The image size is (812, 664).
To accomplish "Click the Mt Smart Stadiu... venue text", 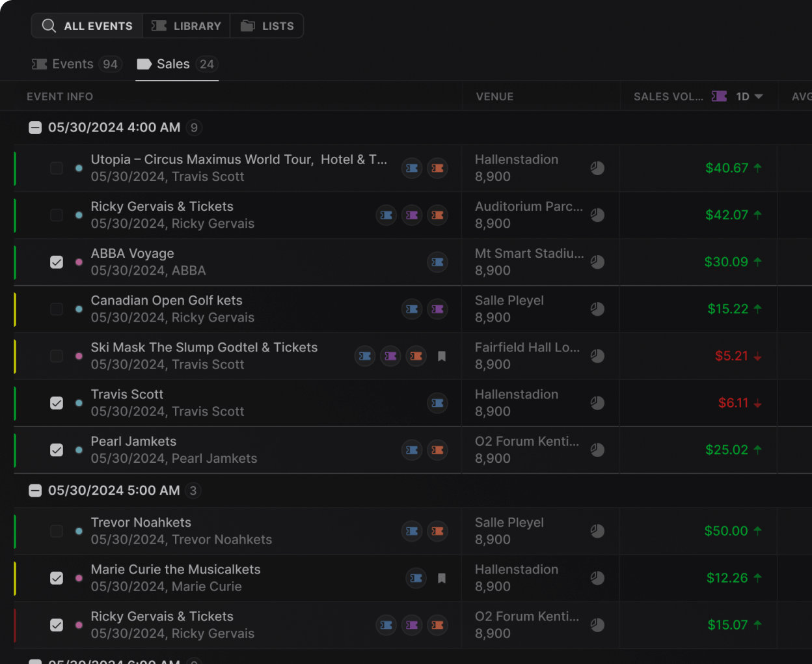I will pos(530,253).
